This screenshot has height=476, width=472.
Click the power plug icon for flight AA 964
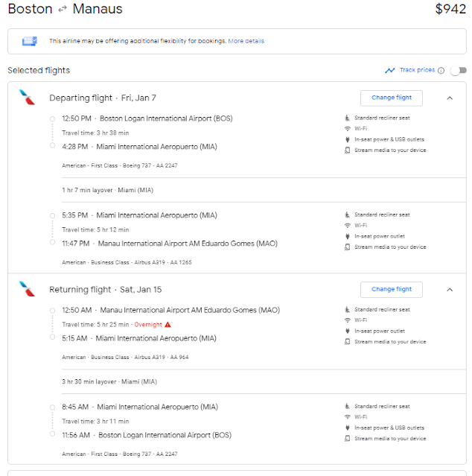point(348,331)
